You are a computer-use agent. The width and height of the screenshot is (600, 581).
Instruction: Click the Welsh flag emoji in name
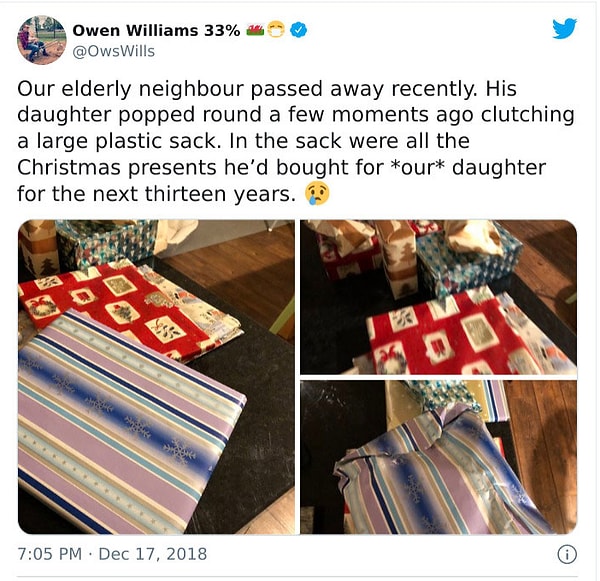255,29
